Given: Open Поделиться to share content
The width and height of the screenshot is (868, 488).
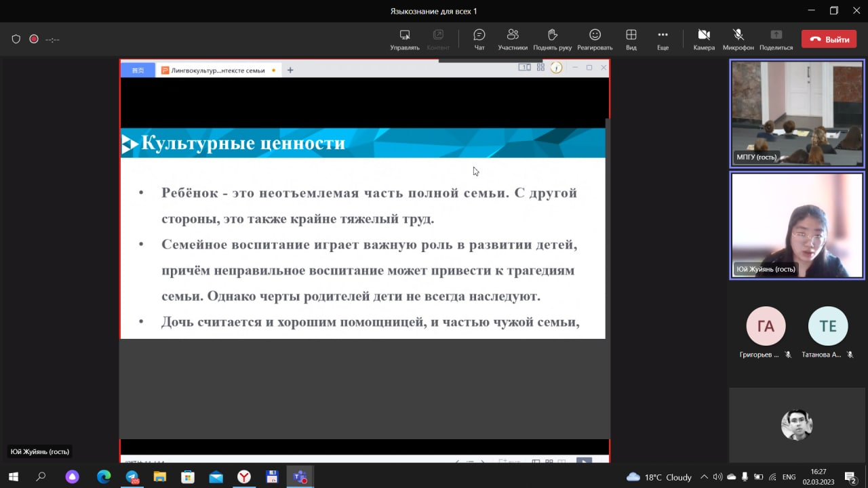Looking at the screenshot, I should point(776,39).
